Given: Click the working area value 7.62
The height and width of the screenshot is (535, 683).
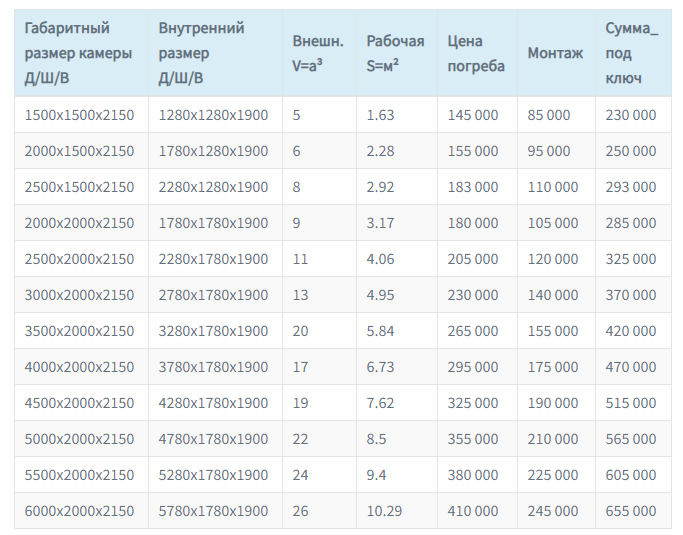Looking at the screenshot, I should pyautogui.click(x=380, y=403).
